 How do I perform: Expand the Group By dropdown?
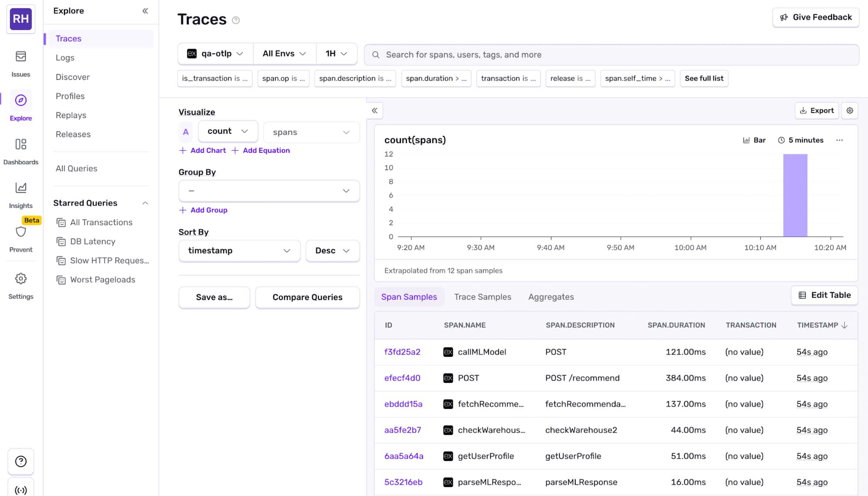point(269,191)
